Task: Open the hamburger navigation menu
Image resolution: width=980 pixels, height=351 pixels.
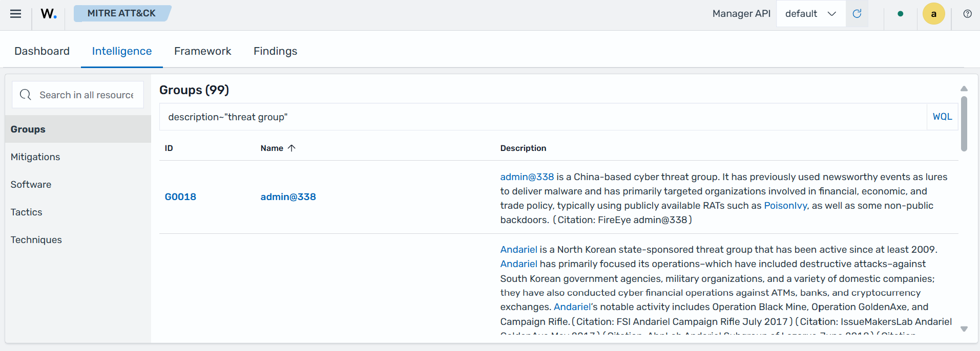Action: coord(16,14)
